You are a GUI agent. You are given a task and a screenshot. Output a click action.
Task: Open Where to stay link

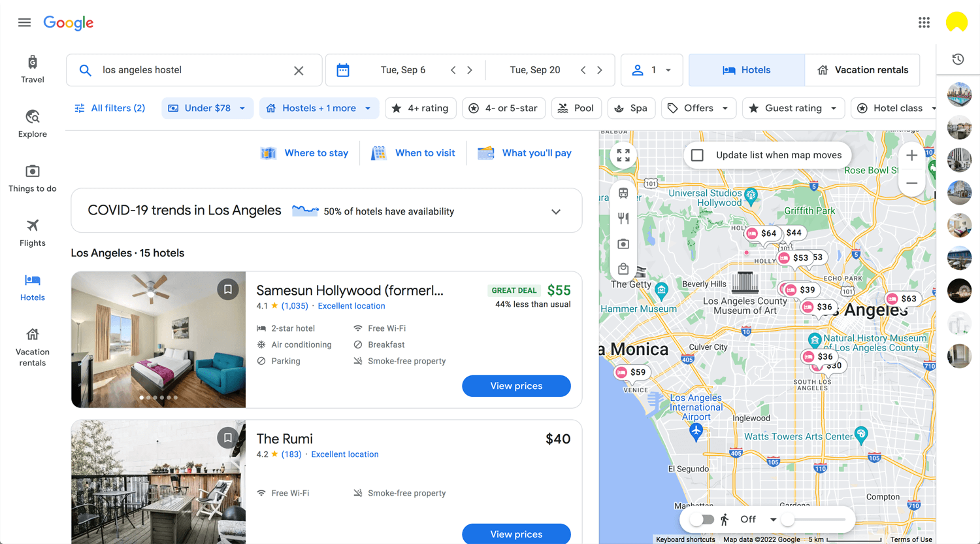pyautogui.click(x=304, y=153)
